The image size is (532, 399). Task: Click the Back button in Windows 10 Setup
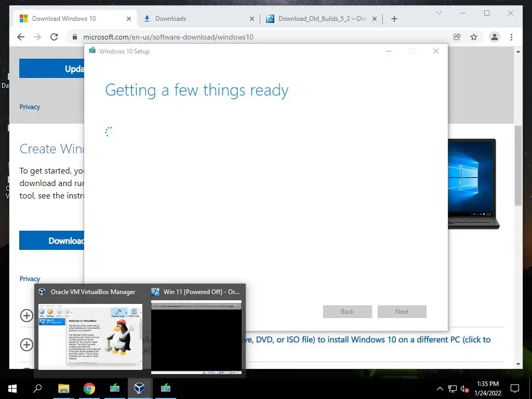point(348,312)
